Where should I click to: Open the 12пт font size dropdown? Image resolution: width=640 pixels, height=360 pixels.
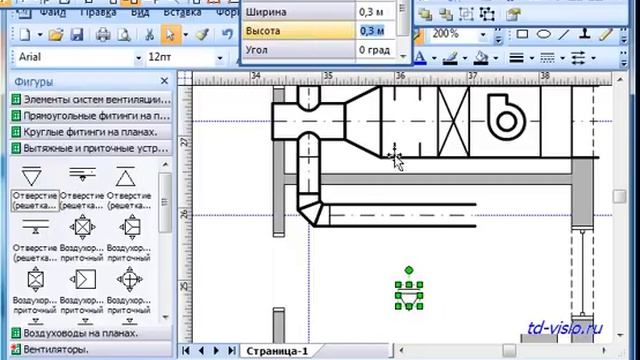220,58
